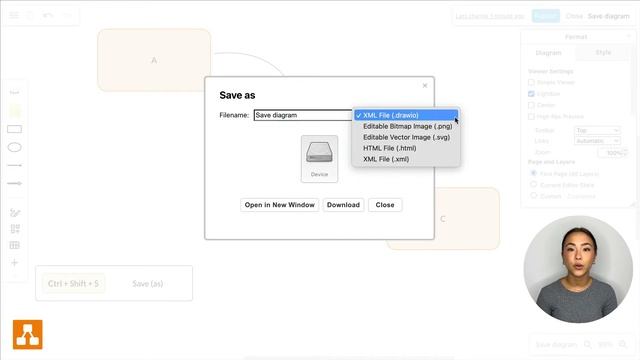
Task: Click the Text tool in left sidebar
Action: pyautogui.click(x=15, y=93)
